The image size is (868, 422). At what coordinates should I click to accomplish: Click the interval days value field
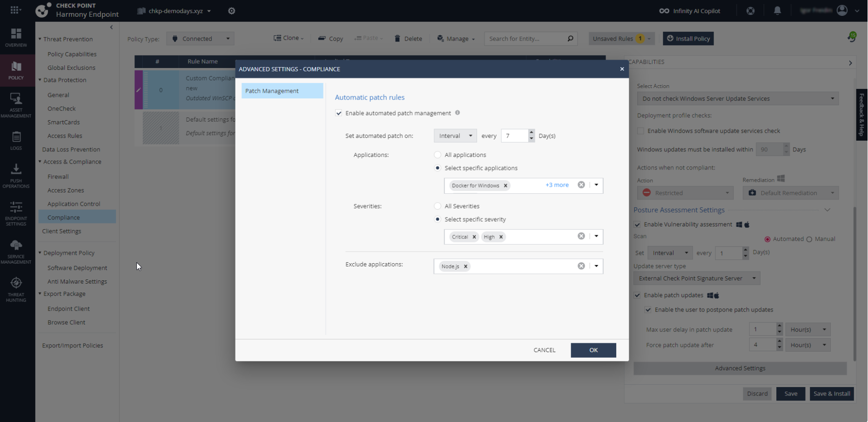tap(515, 136)
